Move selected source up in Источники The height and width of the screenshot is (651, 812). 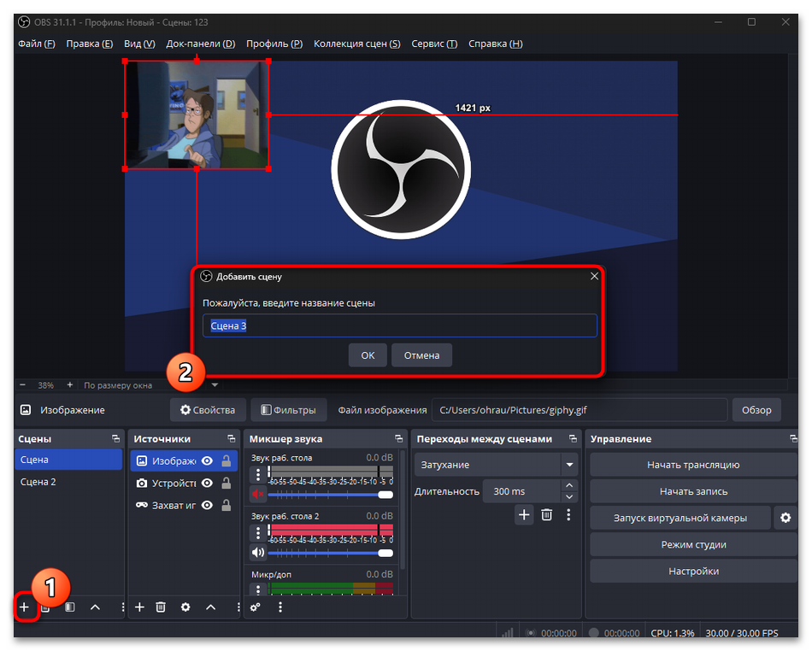(x=211, y=607)
